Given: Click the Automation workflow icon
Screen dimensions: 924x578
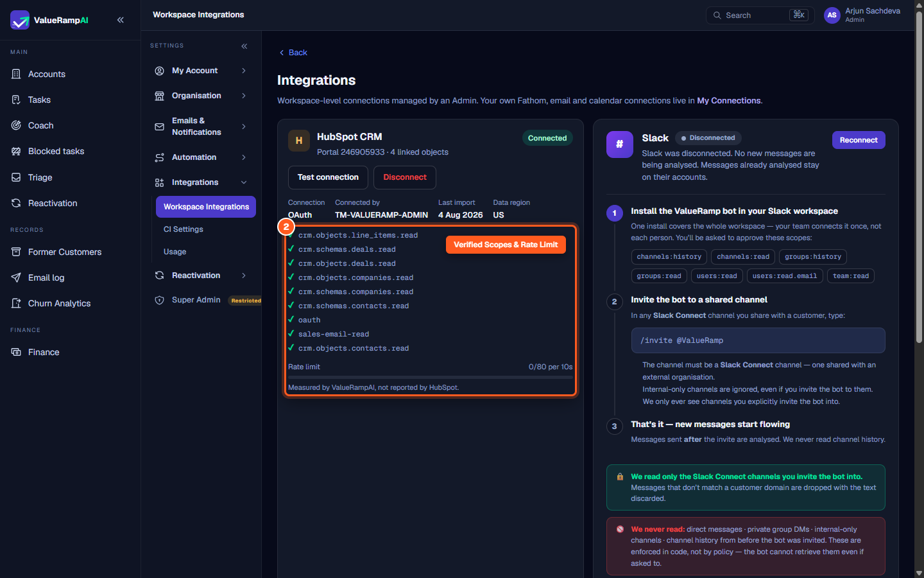Looking at the screenshot, I should [x=159, y=157].
